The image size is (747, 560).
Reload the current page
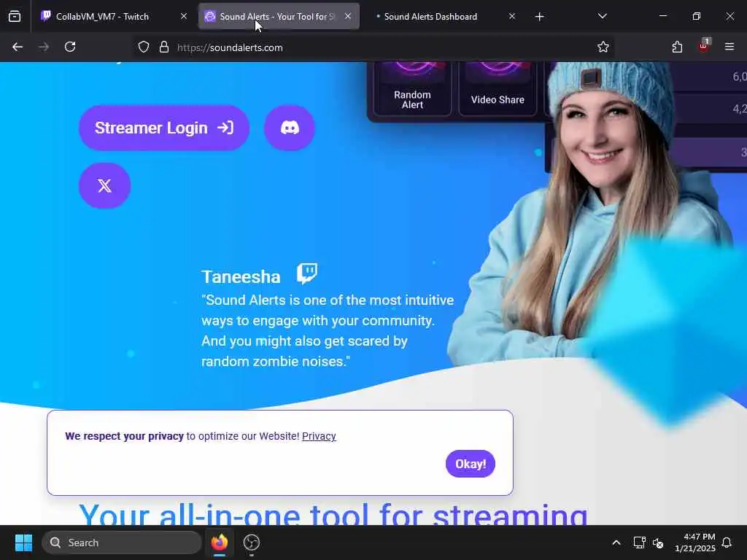pos(70,47)
